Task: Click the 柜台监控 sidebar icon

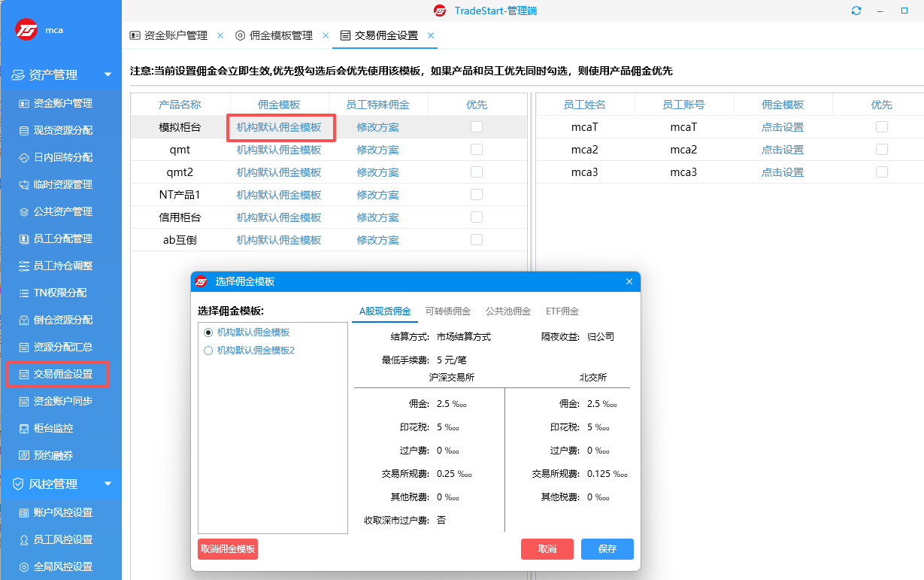Action: [24, 428]
